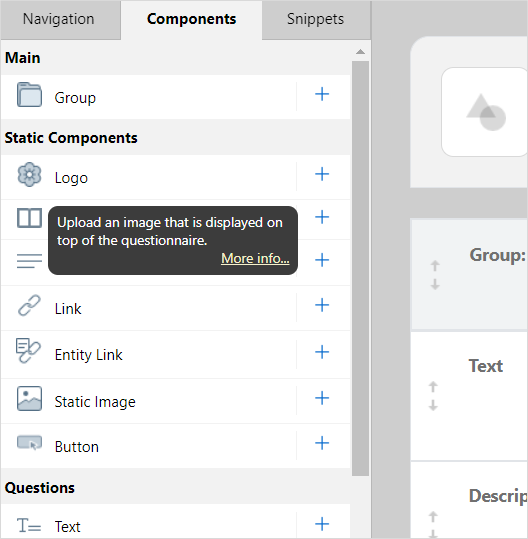Select the Group: row in canvas
528x539 pixels.
click(470, 274)
